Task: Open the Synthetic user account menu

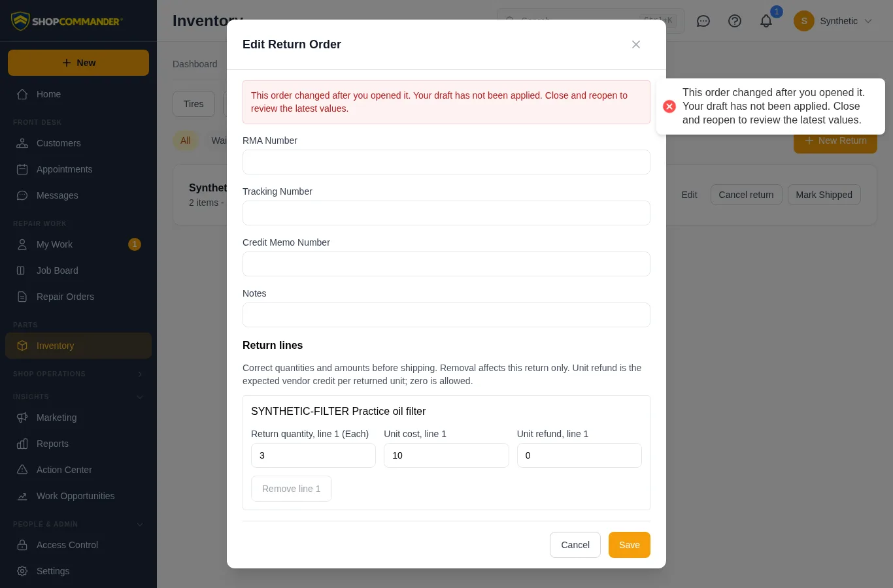Action: click(833, 21)
